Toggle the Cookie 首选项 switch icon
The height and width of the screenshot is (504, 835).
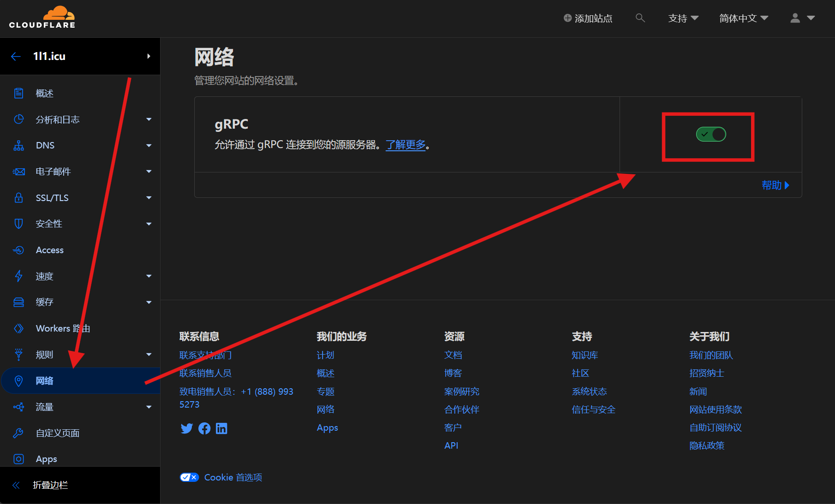coord(189,477)
